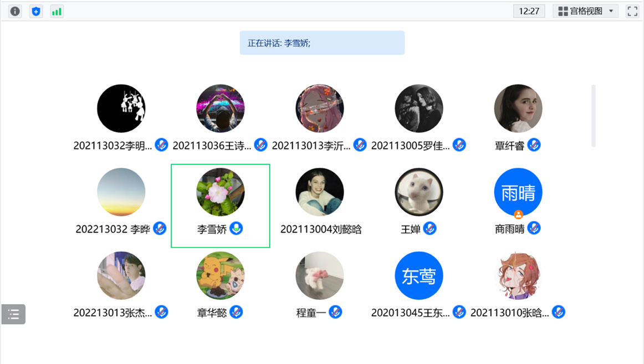Open the meeting info icon
This screenshot has width=644, height=364.
coord(15,12)
